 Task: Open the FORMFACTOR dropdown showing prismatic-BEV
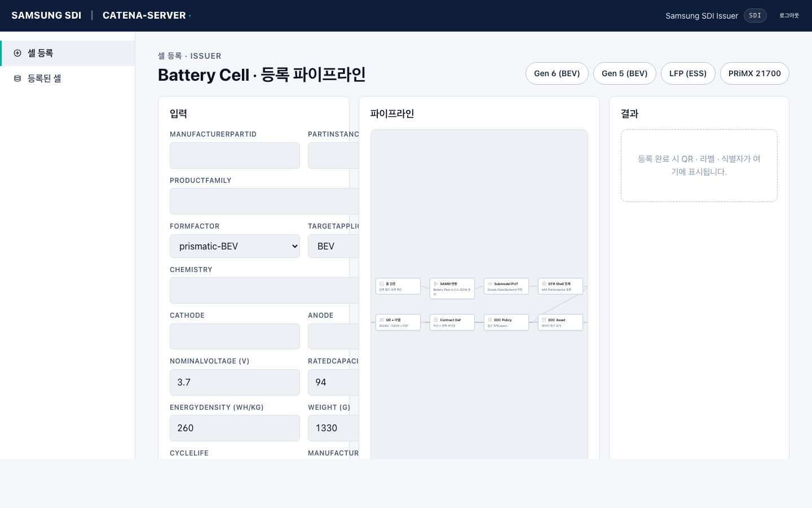235,246
